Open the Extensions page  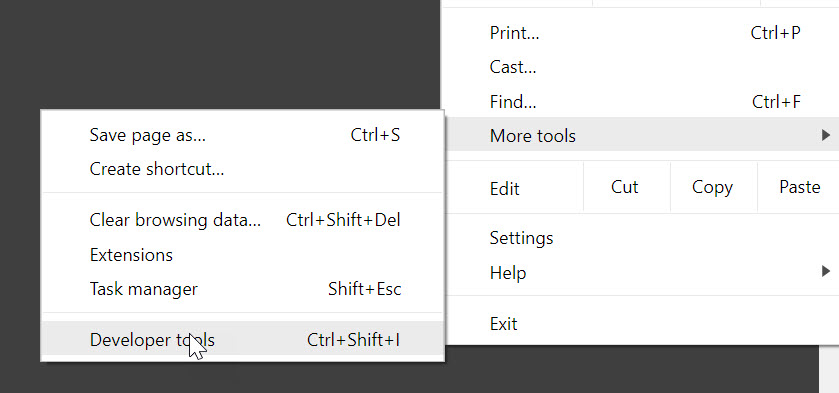(242, 254)
